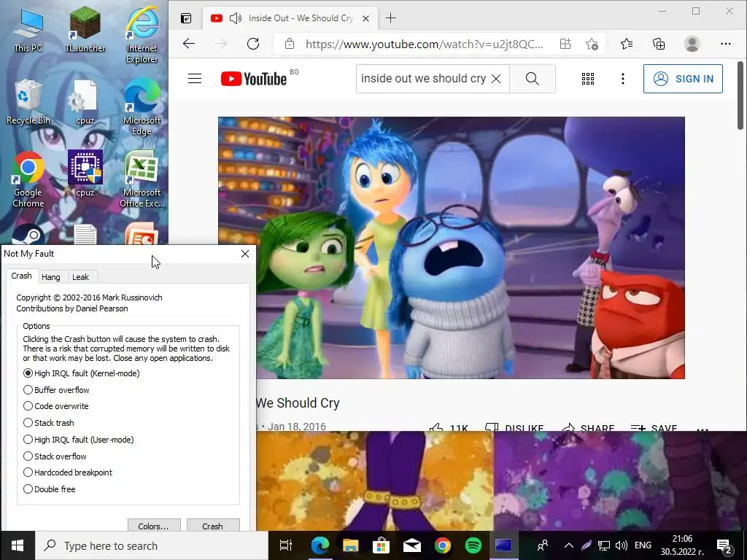Screen dimensions: 747x560
Task: Open Edge Settings and more menu
Action: (x=726, y=44)
